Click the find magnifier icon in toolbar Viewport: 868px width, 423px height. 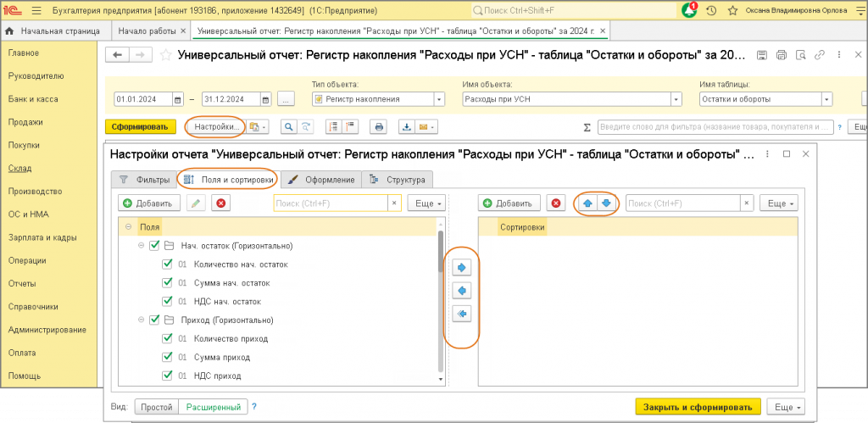pos(288,127)
